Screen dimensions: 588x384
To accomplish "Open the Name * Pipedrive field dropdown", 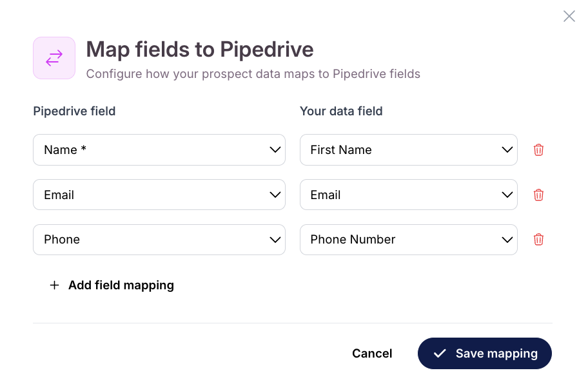I will [159, 150].
